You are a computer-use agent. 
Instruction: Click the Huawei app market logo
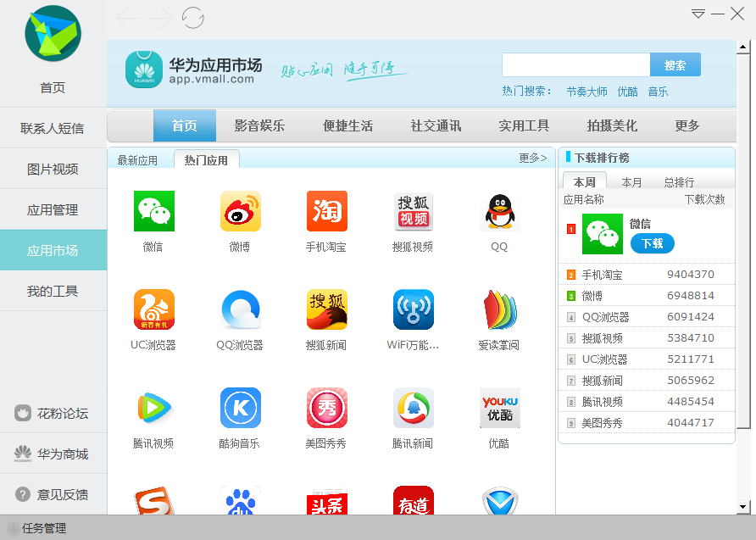pyautogui.click(x=144, y=70)
